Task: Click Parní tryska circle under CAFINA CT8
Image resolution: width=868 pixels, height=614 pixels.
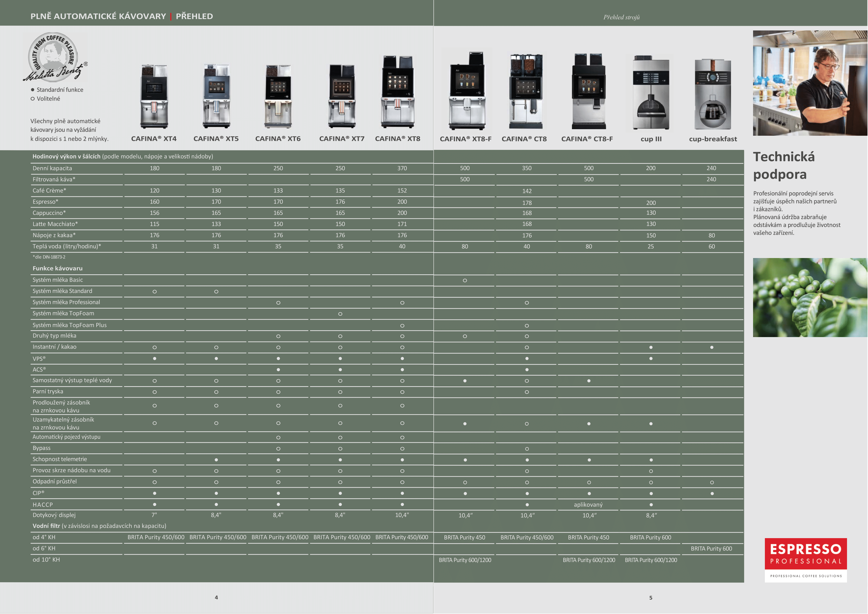Action: (527, 392)
